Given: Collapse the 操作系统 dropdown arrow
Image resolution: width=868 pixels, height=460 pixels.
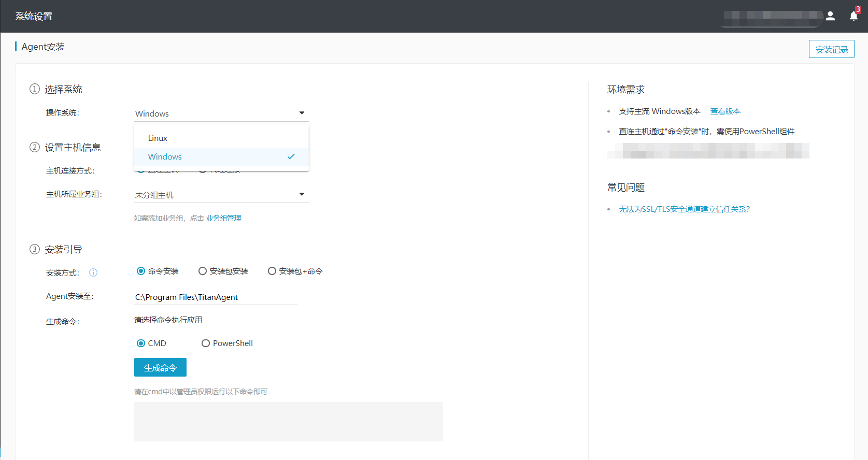Looking at the screenshot, I should pyautogui.click(x=302, y=113).
